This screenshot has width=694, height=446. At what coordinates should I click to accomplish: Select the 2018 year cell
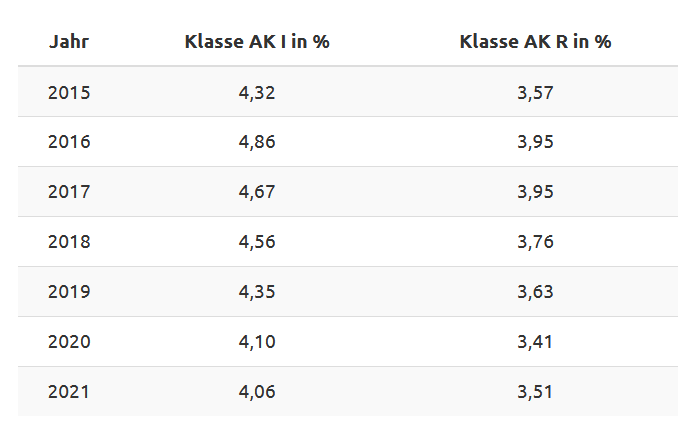[x=69, y=242]
